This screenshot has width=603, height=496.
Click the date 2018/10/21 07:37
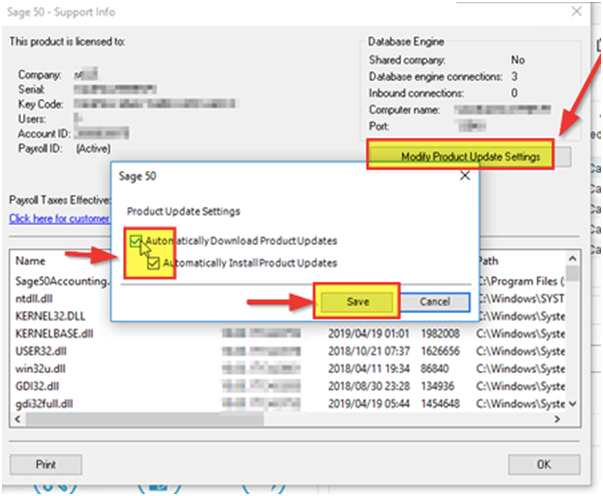(368, 351)
